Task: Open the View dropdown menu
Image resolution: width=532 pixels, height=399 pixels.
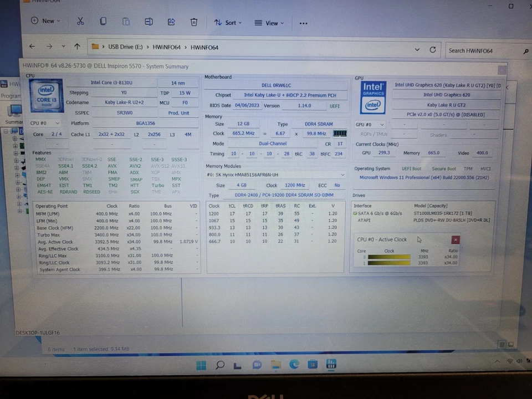Action: pos(269,23)
